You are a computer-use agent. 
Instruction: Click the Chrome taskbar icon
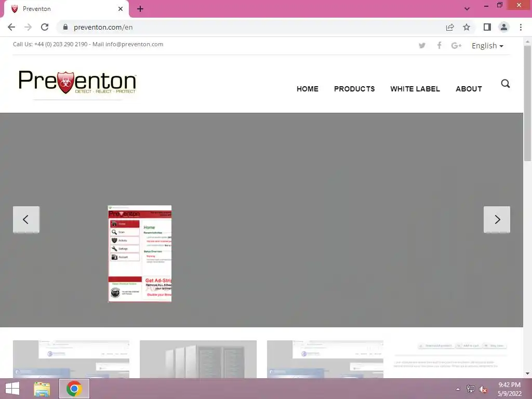click(x=74, y=389)
